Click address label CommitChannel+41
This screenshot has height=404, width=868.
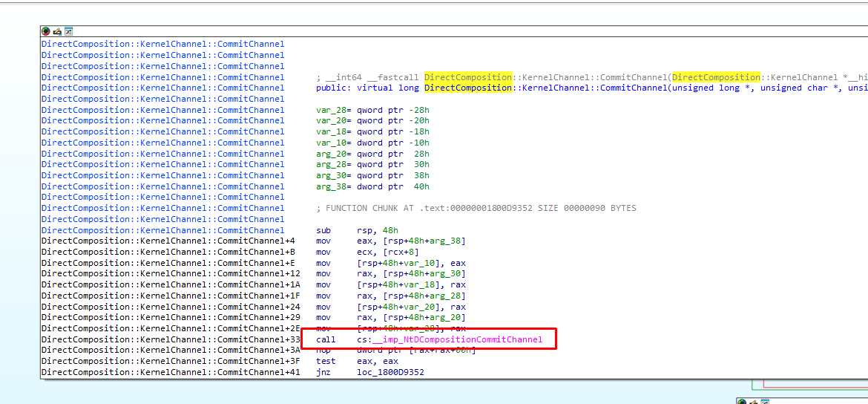(x=171, y=372)
